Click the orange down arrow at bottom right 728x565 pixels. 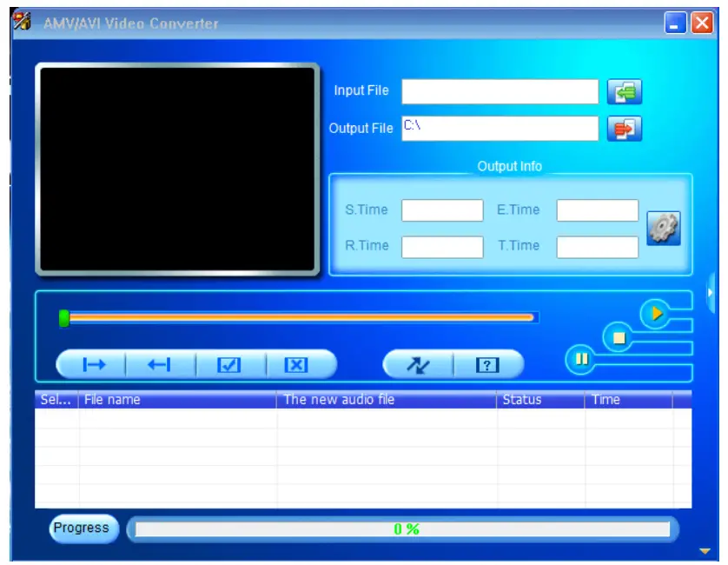pos(705,551)
